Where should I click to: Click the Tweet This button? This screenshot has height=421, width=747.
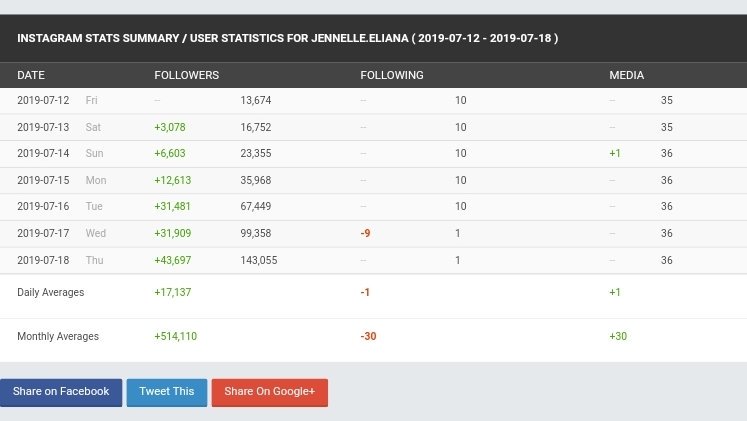tap(167, 392)
